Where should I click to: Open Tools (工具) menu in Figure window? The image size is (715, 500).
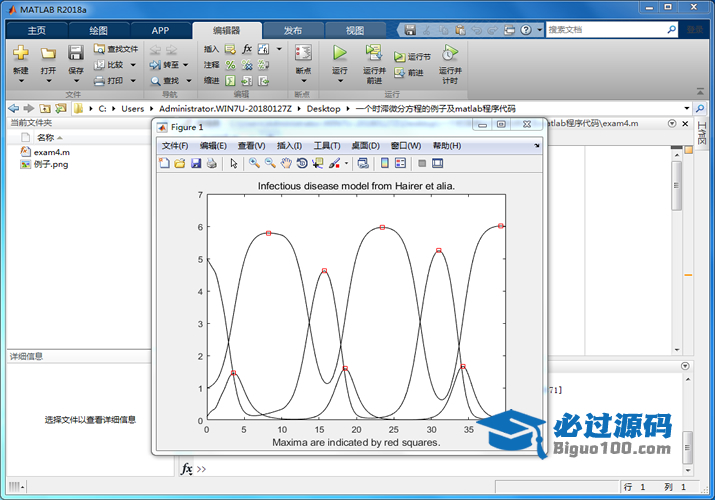pos(327,146)
